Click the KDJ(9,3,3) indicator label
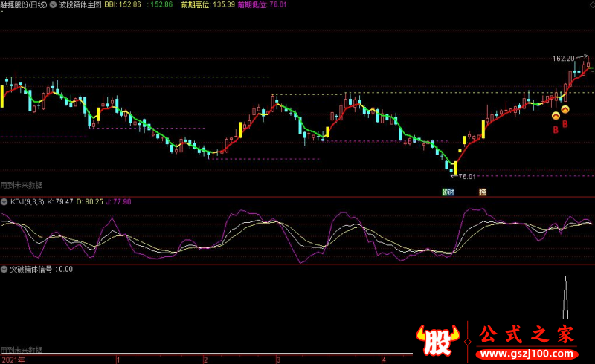The image size is (595, 364). point(28,202)
